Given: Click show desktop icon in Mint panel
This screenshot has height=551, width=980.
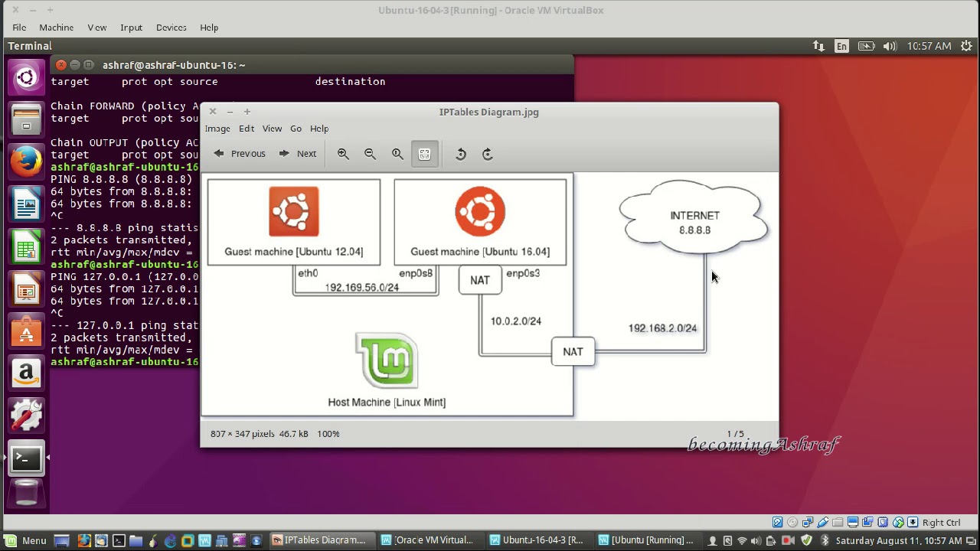Looking at the screenshot, I should tap(62, 541).
